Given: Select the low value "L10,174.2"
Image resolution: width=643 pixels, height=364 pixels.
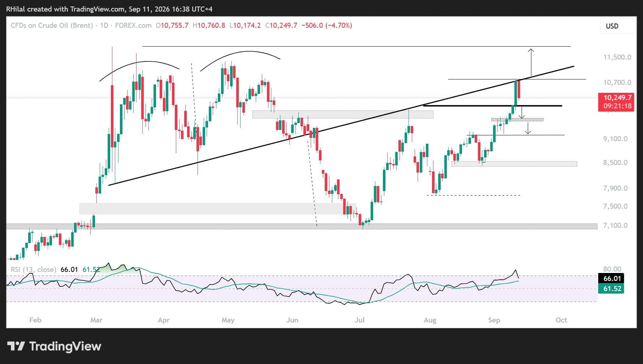Looking at the screenshot, I should click(x=245, y=25).
